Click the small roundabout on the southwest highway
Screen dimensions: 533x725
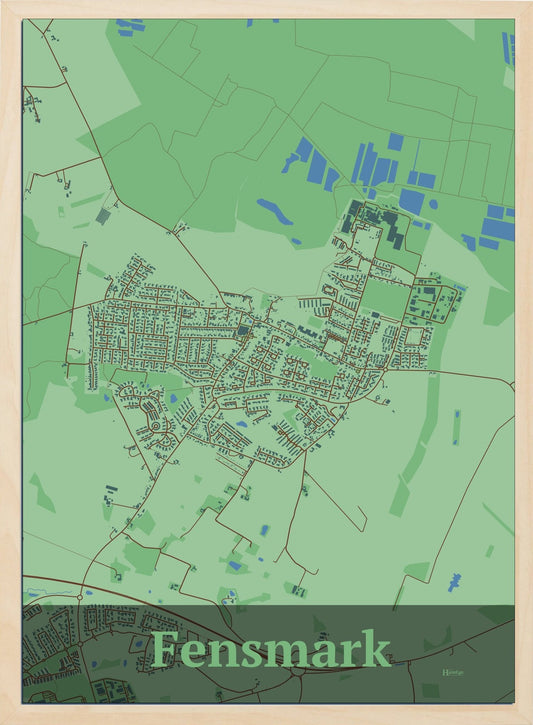point(80,598)
